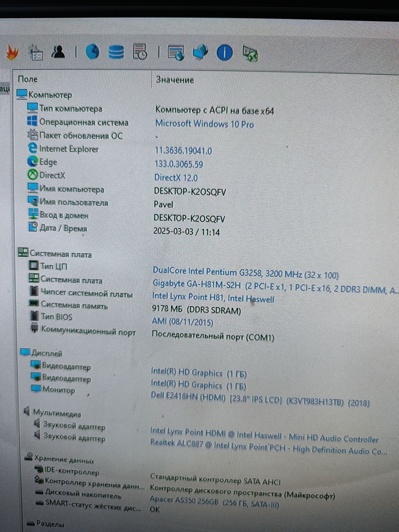Open the AMI (08/11/2015) BIOS link
Image resolution: width=399 pixels, height=532 pixels.
tap(182, 322)
